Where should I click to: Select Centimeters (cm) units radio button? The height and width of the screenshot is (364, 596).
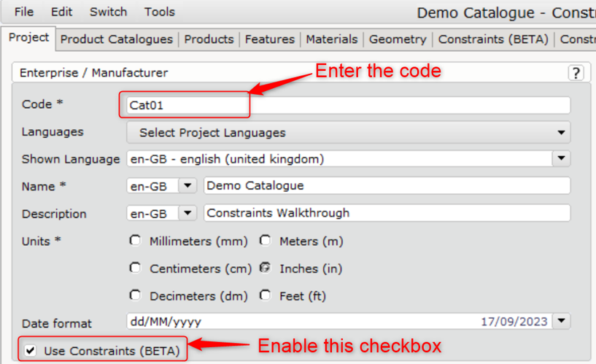click(135, 268)
